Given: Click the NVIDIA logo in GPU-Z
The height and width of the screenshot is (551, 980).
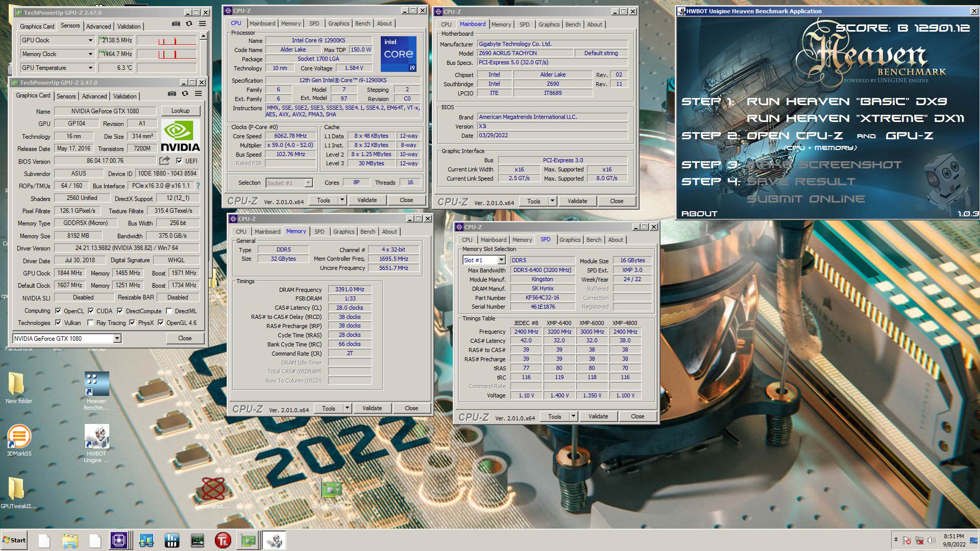Looking at the screenshot, I should [180, 136].
